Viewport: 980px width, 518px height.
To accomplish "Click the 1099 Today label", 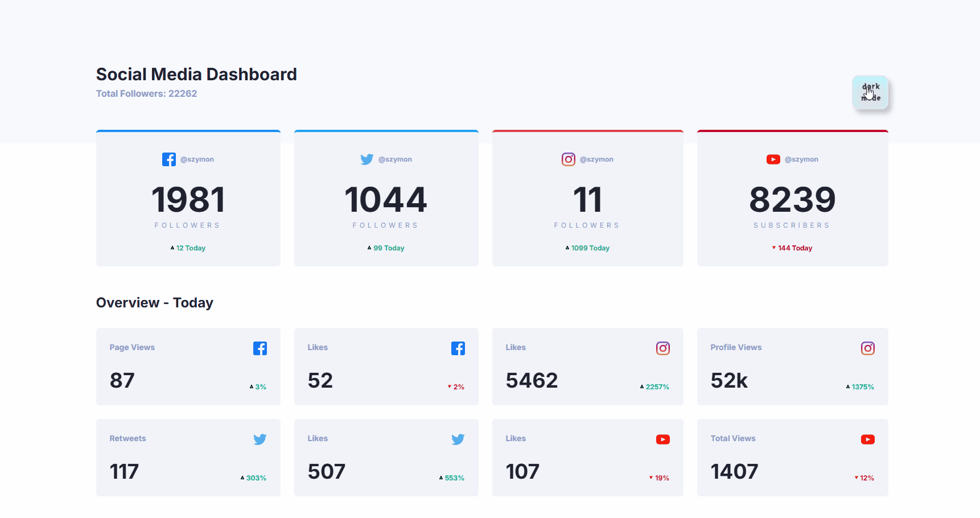I will (x=590, y=248).
